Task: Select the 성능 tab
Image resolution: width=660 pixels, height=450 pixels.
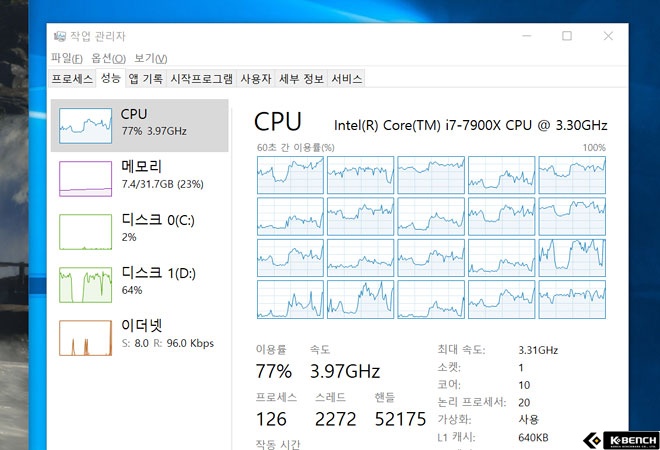Action: 111,78
